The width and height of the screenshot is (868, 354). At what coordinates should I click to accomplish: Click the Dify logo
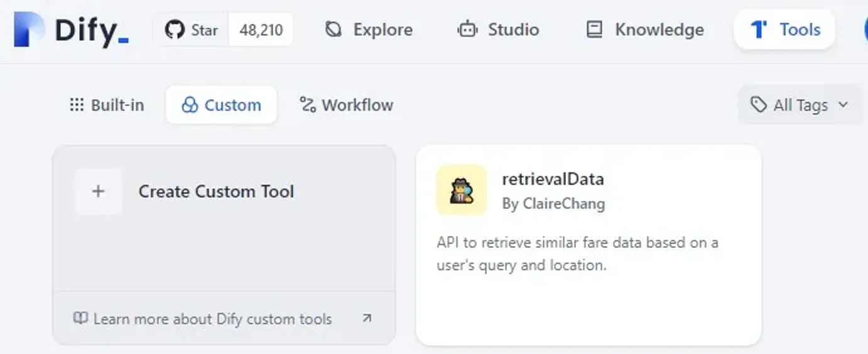point(71,30)
